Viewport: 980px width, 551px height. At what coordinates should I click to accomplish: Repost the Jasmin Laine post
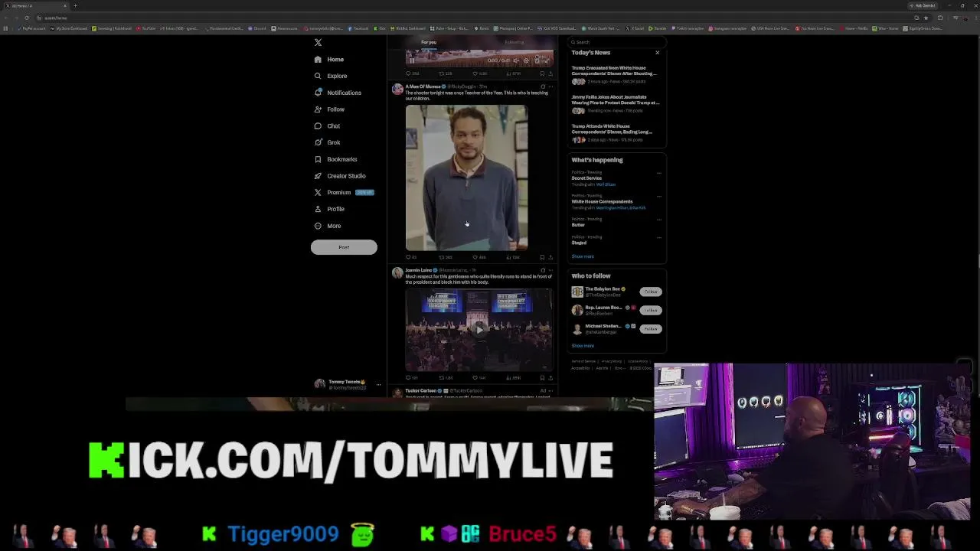[x=446, y=377]
